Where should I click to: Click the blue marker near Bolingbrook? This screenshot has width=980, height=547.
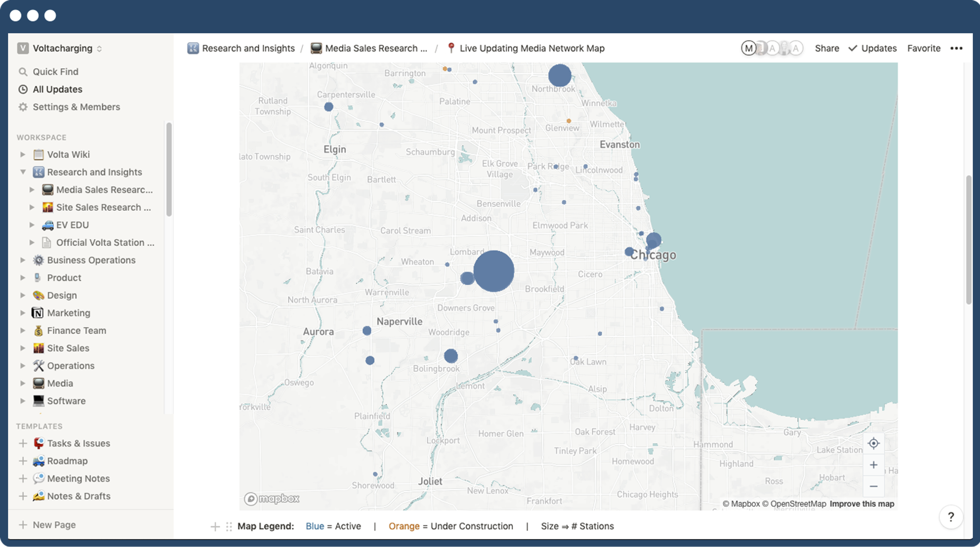pyautogui.click(x=451, y=356)
